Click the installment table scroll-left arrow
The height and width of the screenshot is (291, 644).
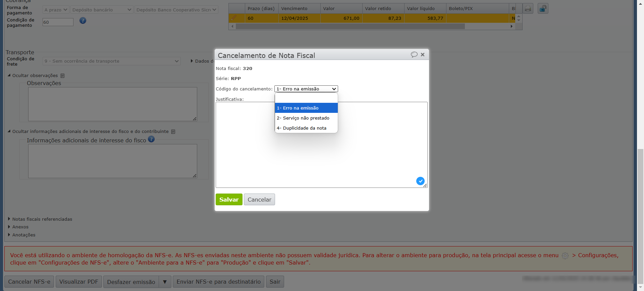(x=232, y=26)
